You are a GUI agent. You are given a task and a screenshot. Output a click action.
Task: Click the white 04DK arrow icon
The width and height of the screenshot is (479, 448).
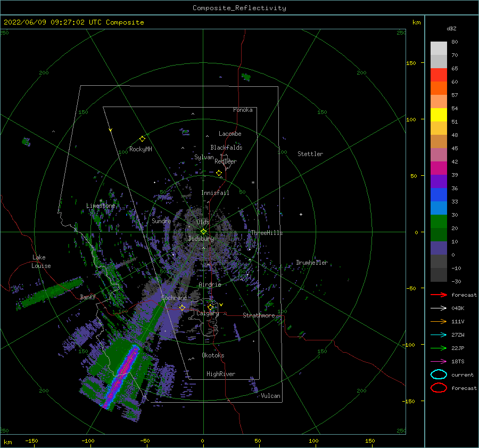pos(439,308)
